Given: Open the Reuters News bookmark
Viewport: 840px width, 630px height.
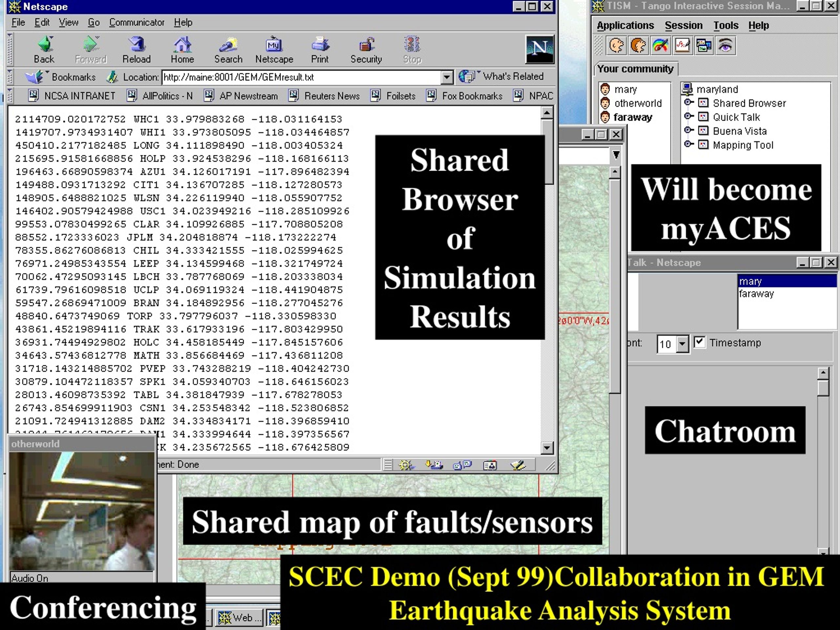Looking at the screenshot, I should [x=324, y=96].
